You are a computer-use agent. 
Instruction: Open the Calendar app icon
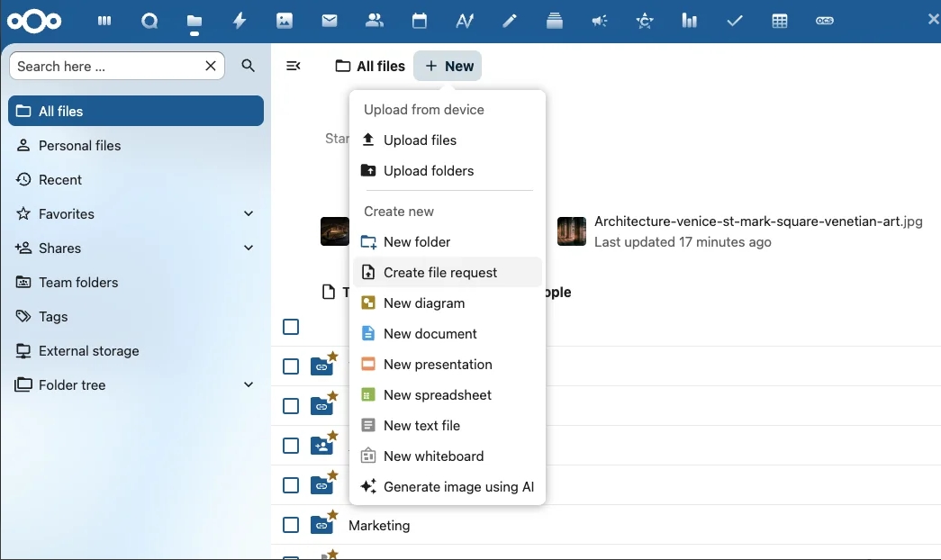coord(420,21)
